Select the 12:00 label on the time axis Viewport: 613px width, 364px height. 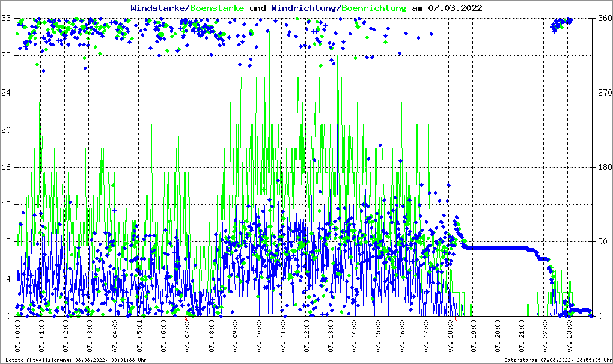[306, 337]
